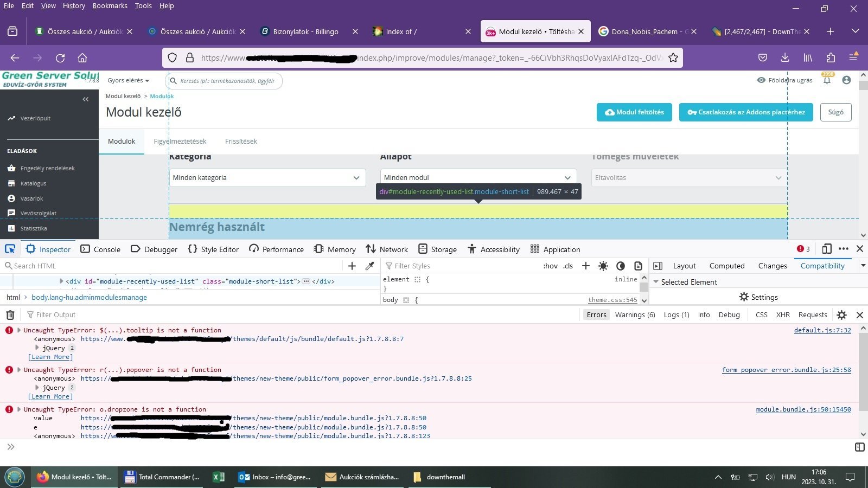Open the default.js:7:32 source link
Screen dimensions: 868x488
(x=822, y=330)
